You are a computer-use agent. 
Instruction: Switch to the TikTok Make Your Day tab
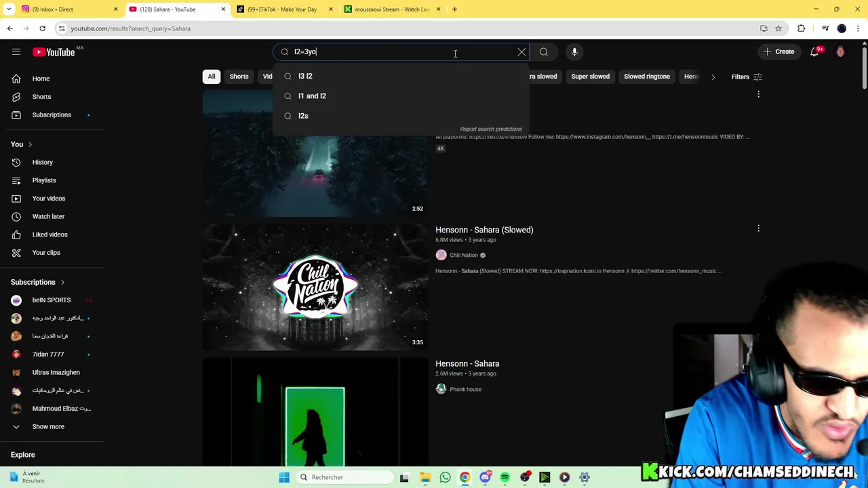click(283, 9)
